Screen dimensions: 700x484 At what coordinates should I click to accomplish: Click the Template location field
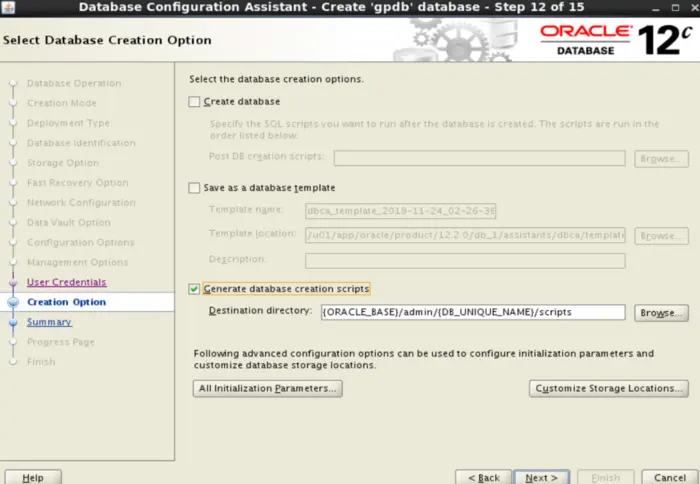point(465,235)
